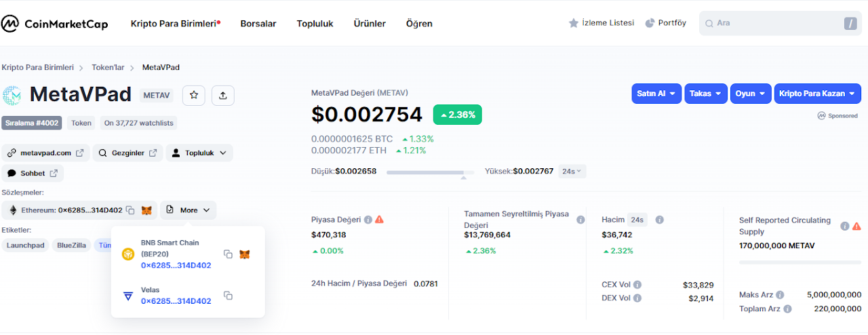This screenshot has width=868, height=335.
Task: Open the Öğren menu
Action: tap(419, 23)
